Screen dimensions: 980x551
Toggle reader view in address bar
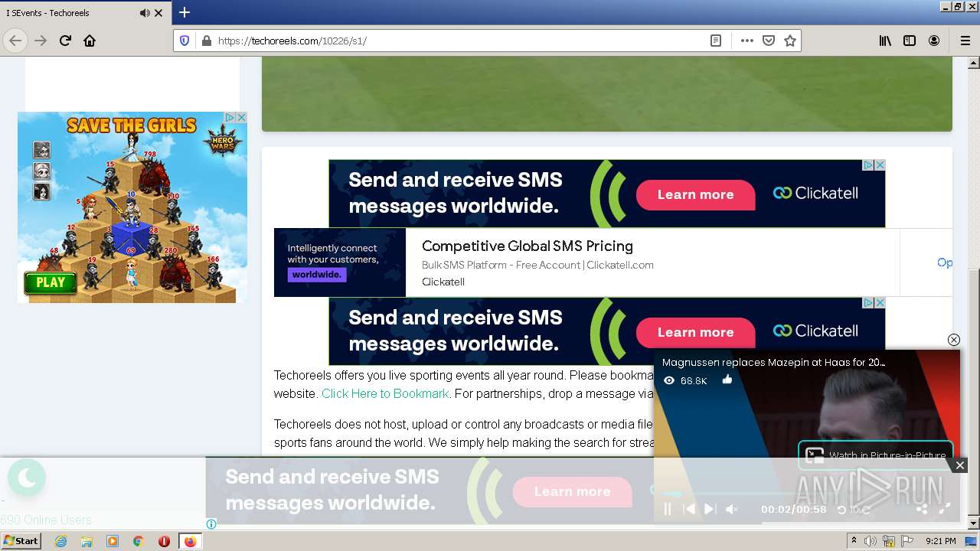tap(716, 41)
